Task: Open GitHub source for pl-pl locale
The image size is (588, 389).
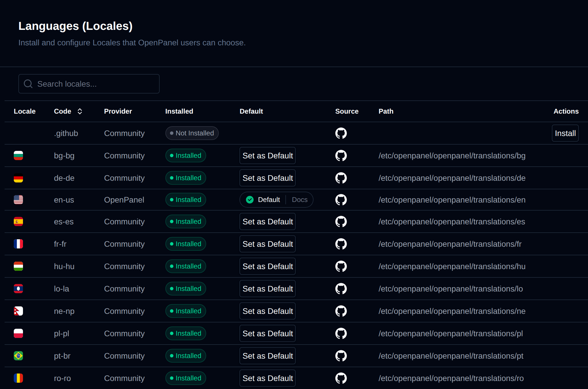Action: point(341,333)
